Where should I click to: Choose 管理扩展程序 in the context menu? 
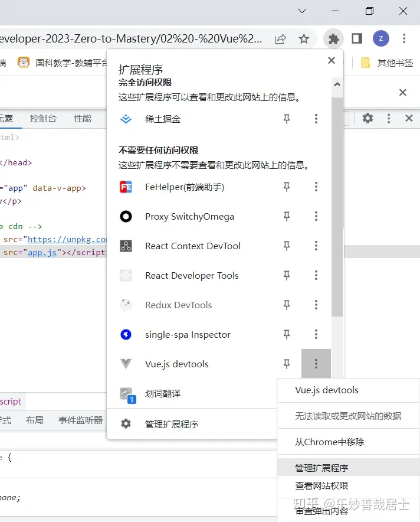pos(349,468)
